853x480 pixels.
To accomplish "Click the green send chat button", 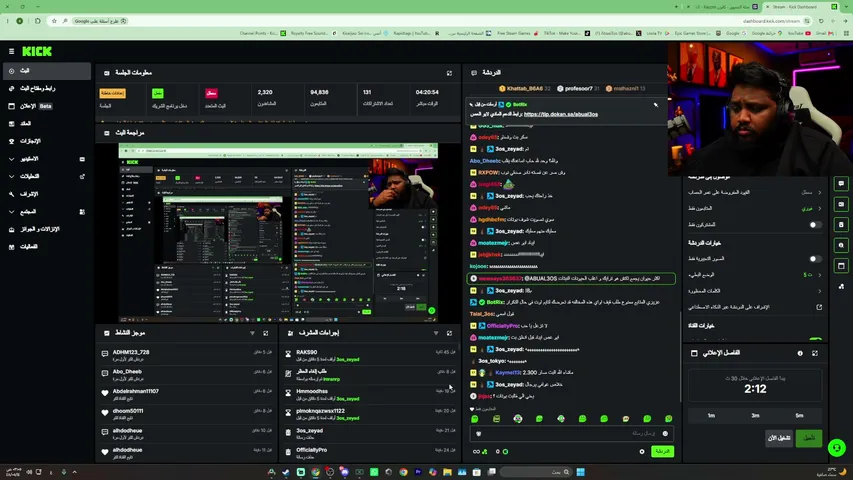I will pos(662,452).
